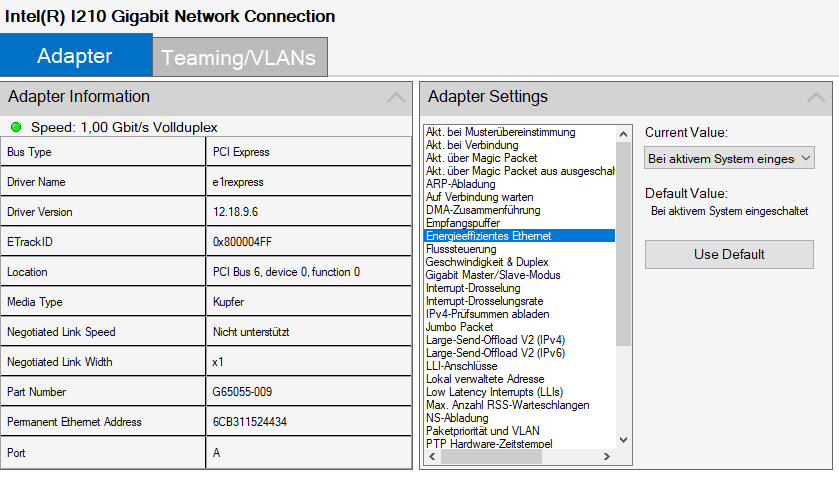This screenshot has width=839, height=483.
Task: Click the e1rexpress driver name value
Action: 238,182
